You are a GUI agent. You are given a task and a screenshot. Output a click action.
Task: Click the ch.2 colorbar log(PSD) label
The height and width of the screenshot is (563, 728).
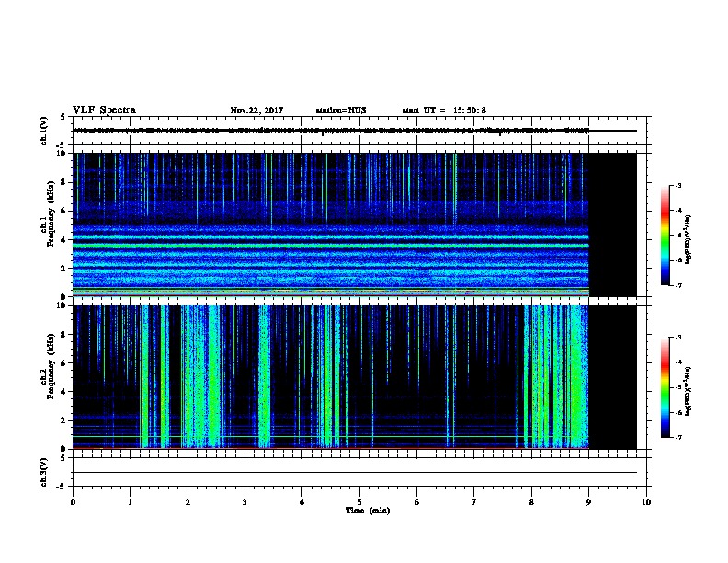coord(688,391)
